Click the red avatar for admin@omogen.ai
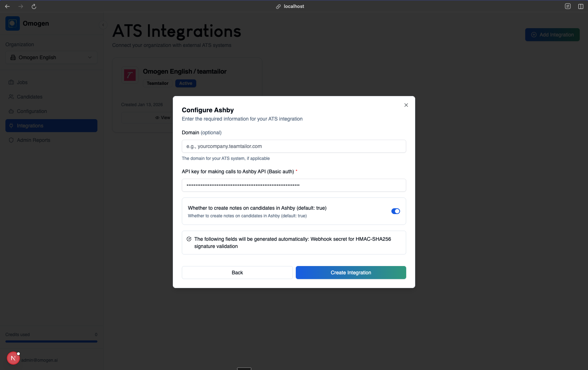This screenshot has height=370, width=588. point(13,358)
